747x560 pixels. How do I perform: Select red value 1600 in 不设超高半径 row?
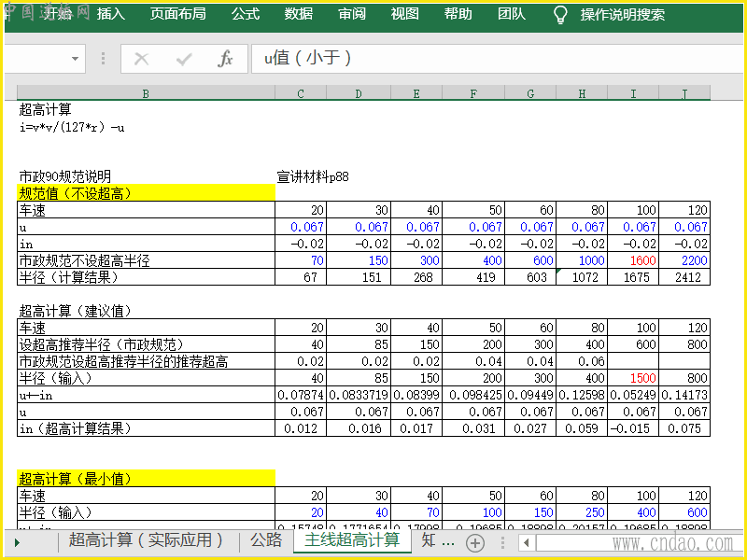pyautogui.click(x=633, y=260)
